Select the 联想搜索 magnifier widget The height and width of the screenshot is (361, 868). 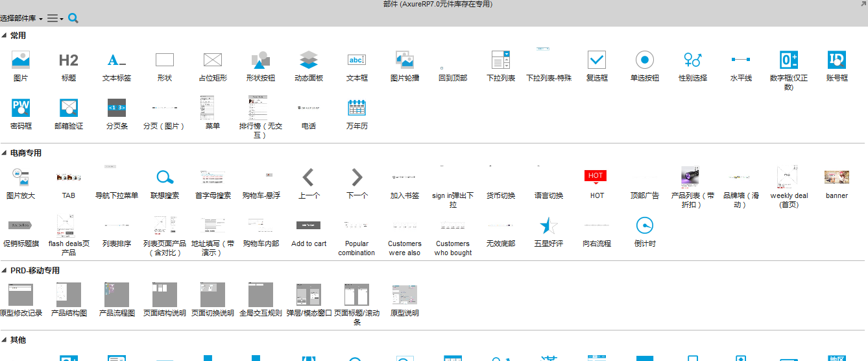pos(165,177)
